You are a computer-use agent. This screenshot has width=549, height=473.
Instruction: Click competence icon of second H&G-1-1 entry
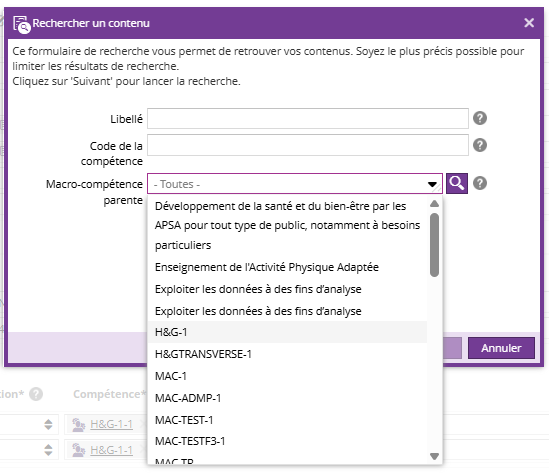pos(78,450)
